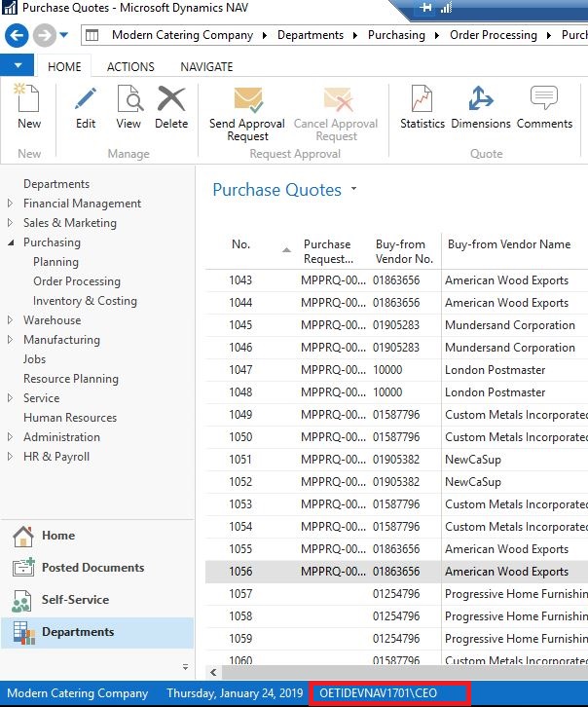Expand the HR & Payroll node
The width and height of the screenshot is (588, 707).
pos(11,457)
